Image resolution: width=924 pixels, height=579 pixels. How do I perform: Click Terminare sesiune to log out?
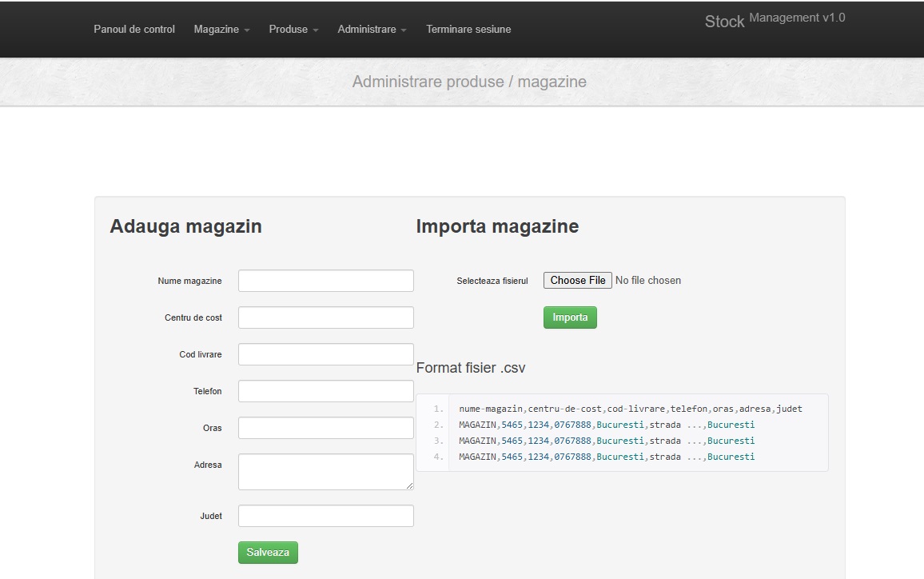point(468,30)
